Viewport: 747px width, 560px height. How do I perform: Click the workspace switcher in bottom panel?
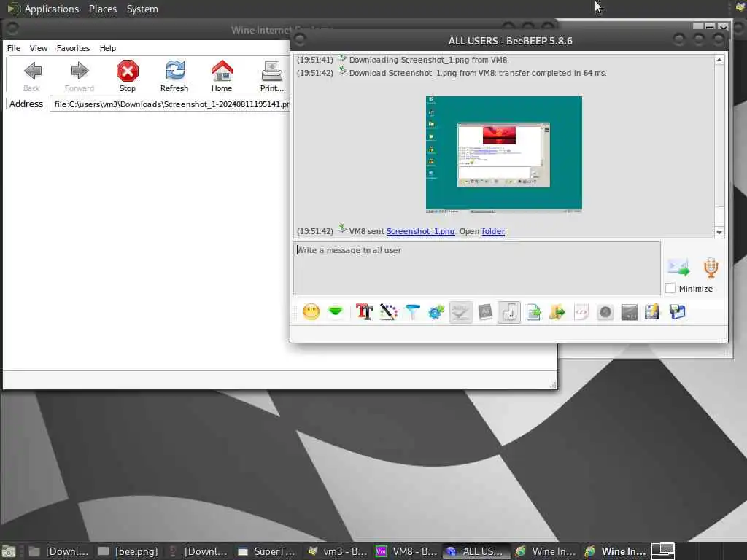click(x=663, y=551)
